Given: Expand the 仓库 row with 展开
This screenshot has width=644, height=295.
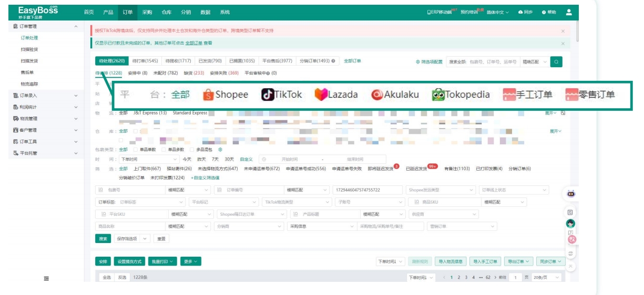Looking at the screenshot, I should point(556,131).
